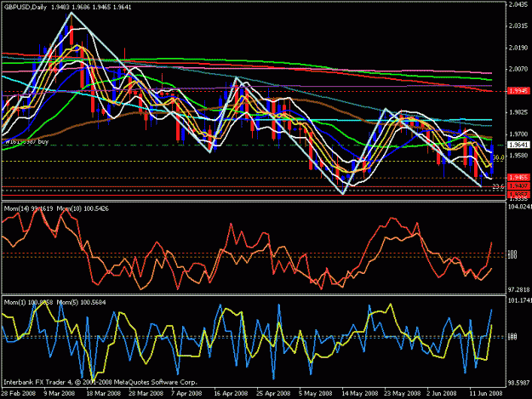The image size is (532, 399).
Task: Click the 14 May 2008 date label
Action: [360, 394]
